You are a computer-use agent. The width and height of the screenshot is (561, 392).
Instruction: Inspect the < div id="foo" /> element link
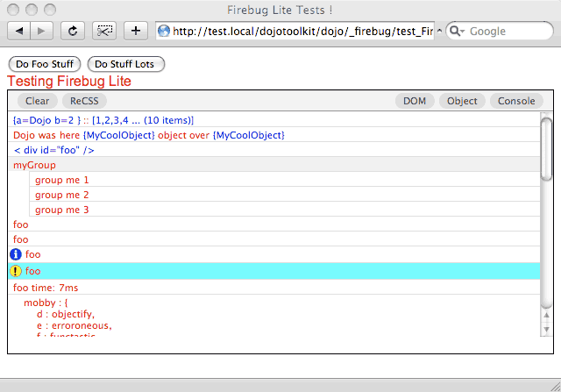click(53, 150)
